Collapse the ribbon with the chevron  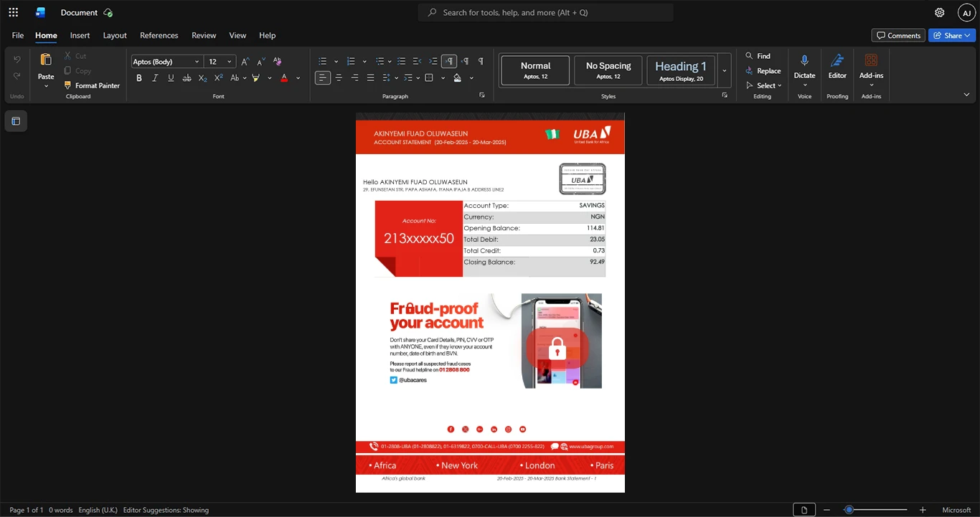[966, 95]
